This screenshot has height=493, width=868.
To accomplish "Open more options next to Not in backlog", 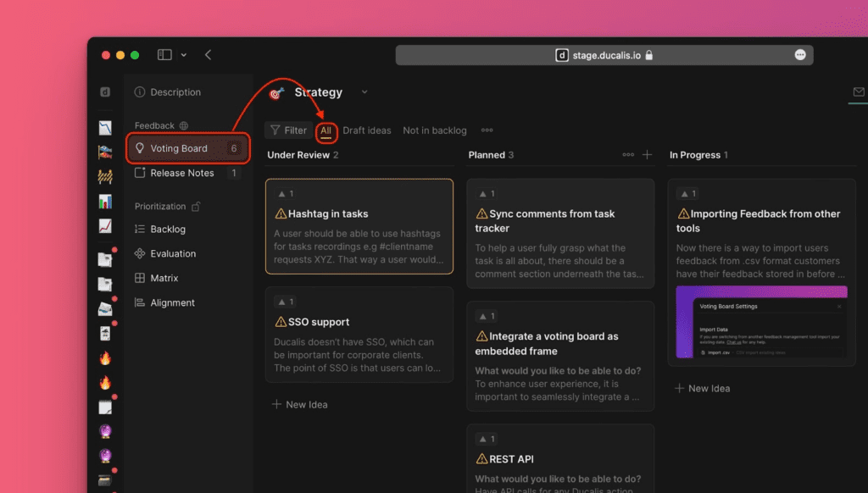I will point(487,130).
